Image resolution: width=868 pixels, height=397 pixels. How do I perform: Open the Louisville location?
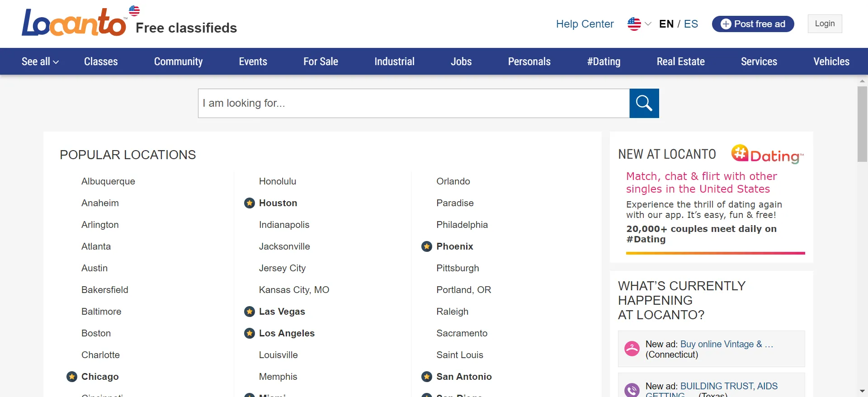coord(278,355)
